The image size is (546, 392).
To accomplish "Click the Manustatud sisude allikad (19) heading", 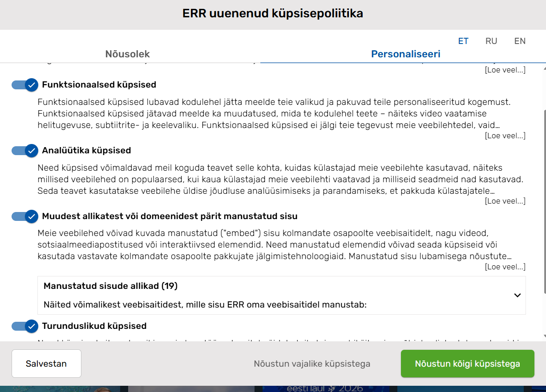I will 110,286.
